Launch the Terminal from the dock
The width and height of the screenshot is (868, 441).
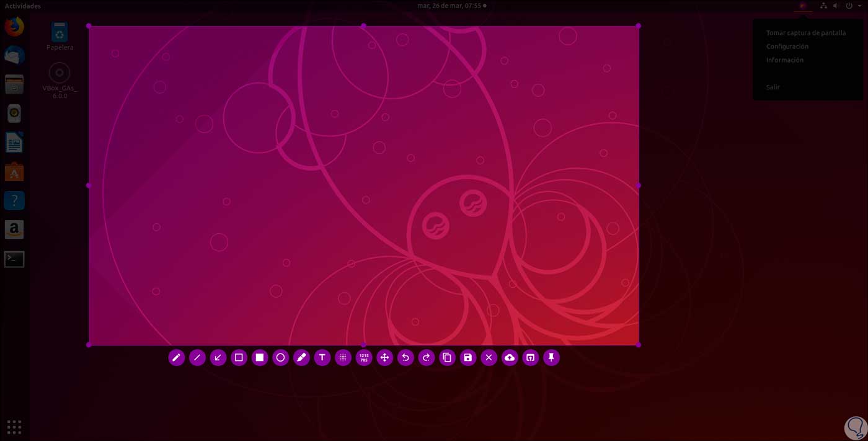pyautogui.click(x=14, y=259)
